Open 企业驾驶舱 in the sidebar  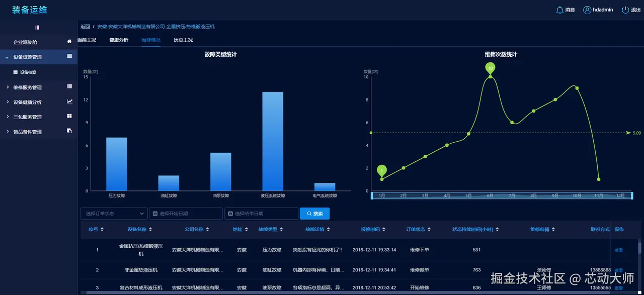click(x=39, y=42)
